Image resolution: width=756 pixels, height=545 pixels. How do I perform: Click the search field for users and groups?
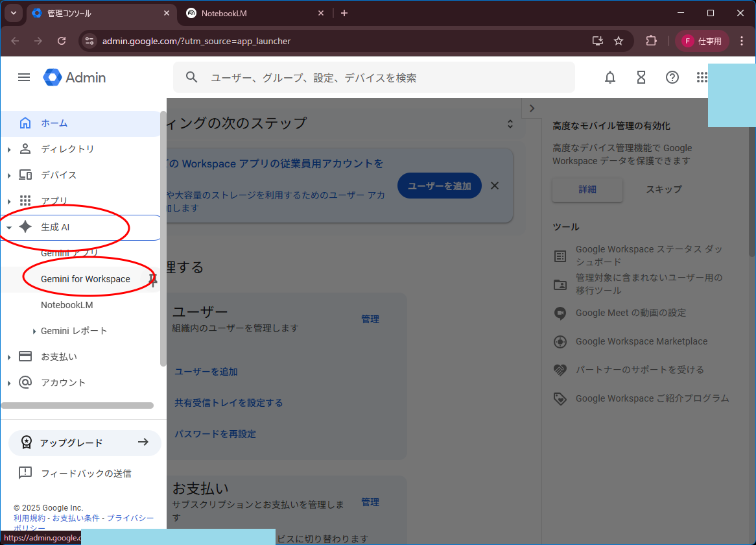tap(383, 78)
